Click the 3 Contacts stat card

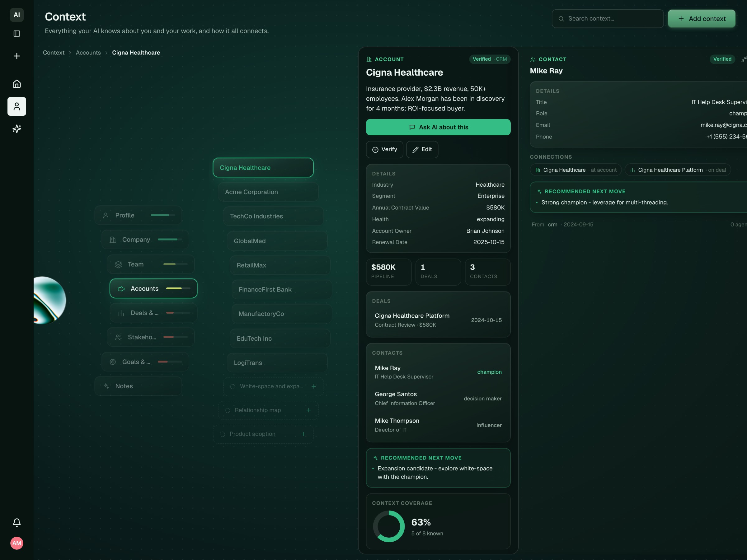(487, 272)
